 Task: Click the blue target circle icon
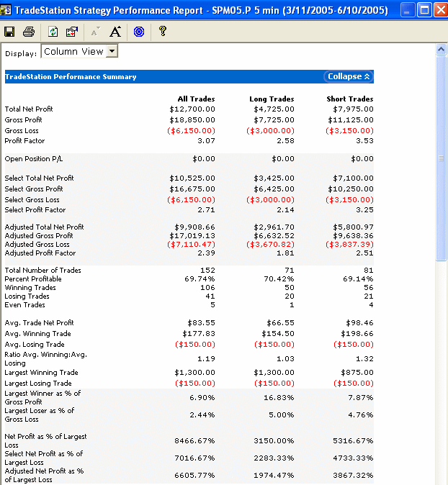(x=139, y=32)
